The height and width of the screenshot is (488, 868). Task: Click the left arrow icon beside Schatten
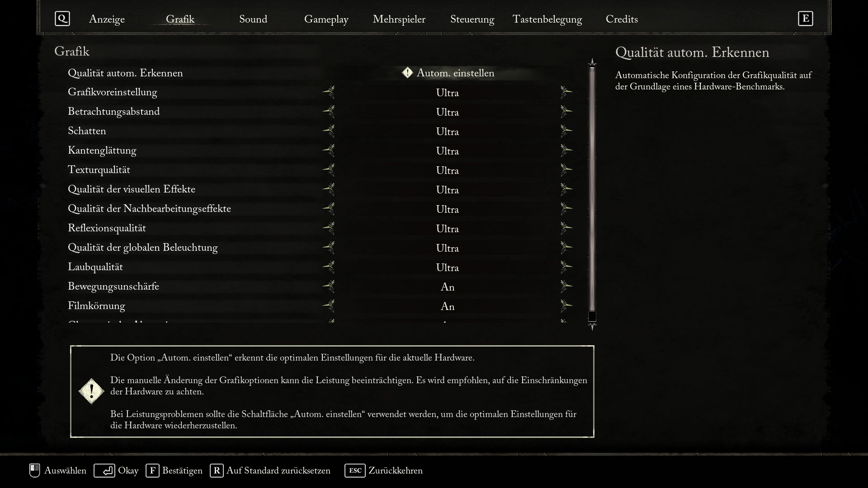click(x=329, y=131)
